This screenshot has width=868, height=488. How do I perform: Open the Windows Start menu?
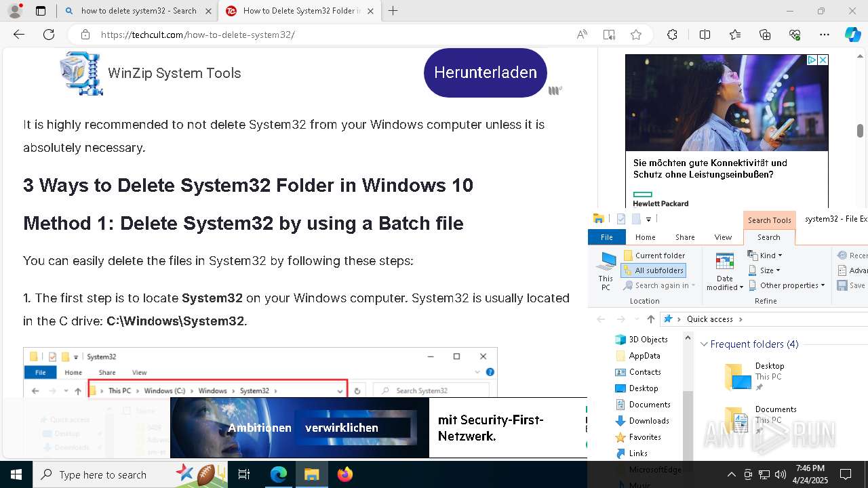16,474
